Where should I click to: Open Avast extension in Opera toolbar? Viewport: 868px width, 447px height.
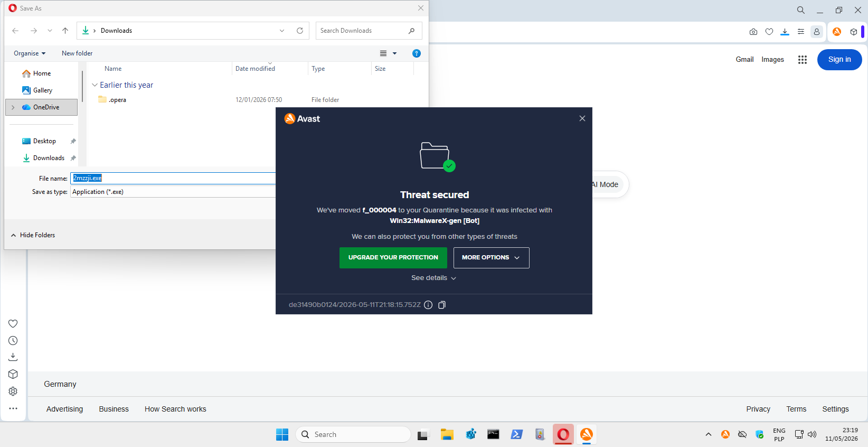click(837, 32)
